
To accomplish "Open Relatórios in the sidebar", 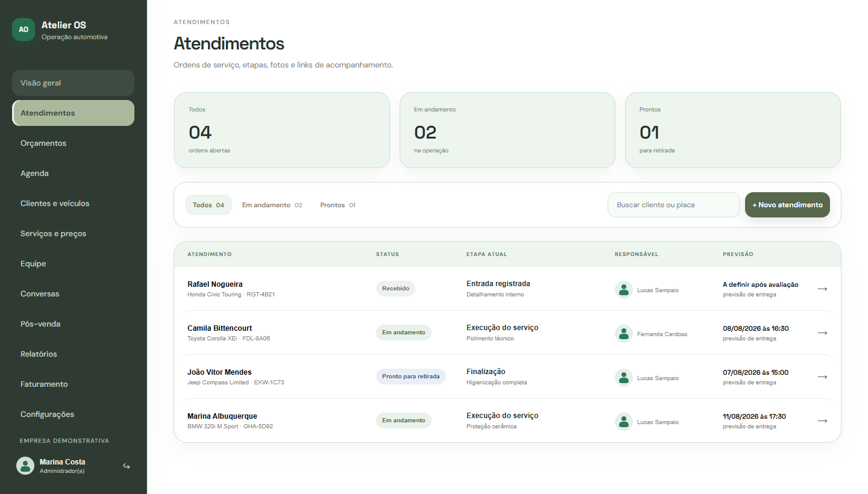I will point(73,354).
